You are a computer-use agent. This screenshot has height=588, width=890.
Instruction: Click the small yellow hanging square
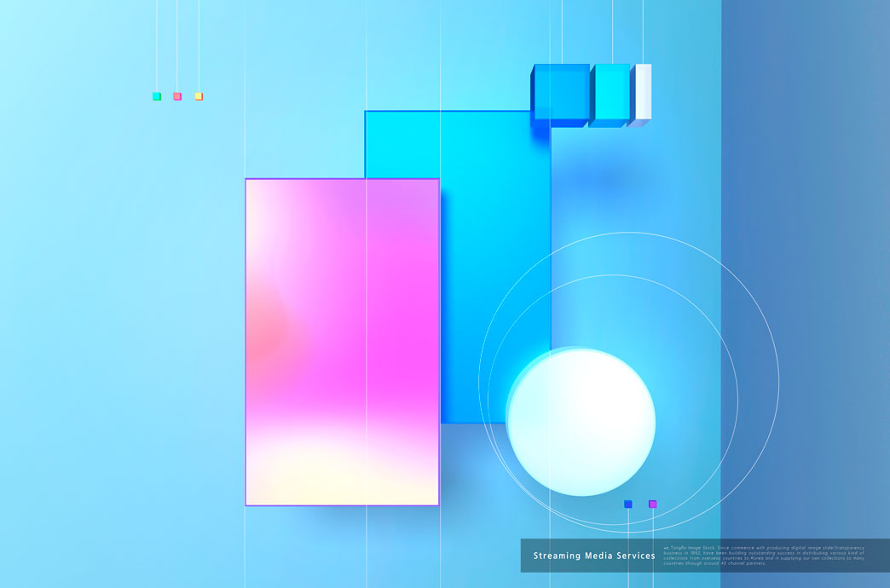(x=199, y=96)
